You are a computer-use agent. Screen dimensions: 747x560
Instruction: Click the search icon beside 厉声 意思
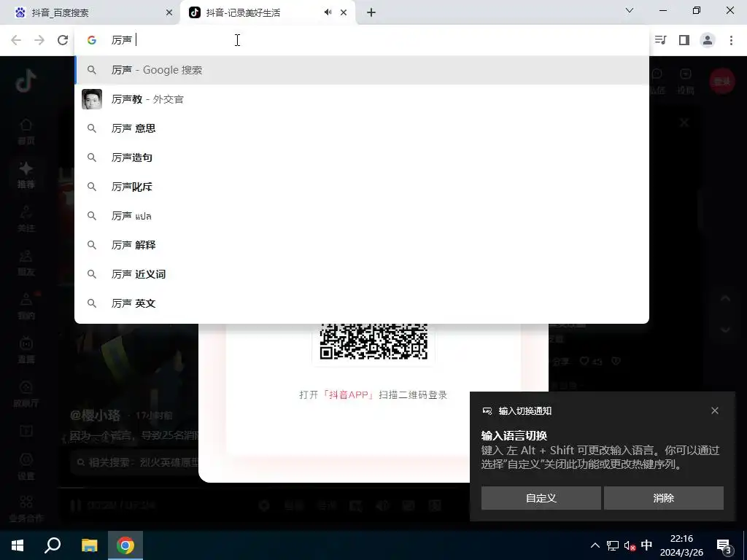coord(92,128)
